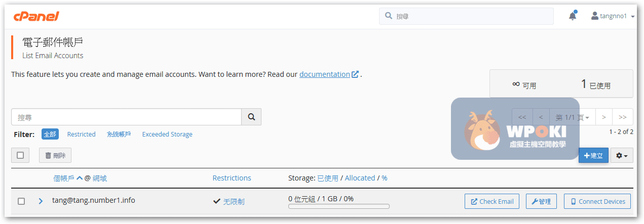The height and width of the screenshot is (224, 644).
Task: Select the Restricted filter
Action: pyautogui.click(x=81, y=135)
